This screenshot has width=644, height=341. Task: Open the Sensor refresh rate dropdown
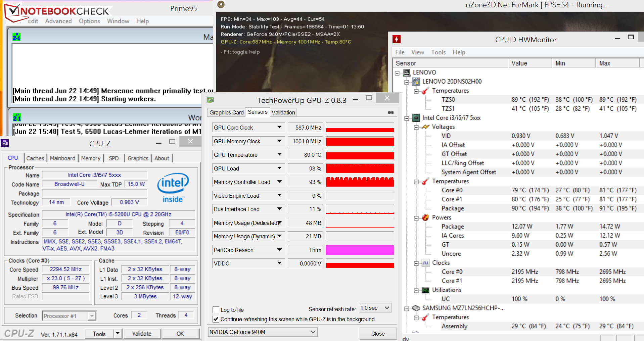point(375,308)
